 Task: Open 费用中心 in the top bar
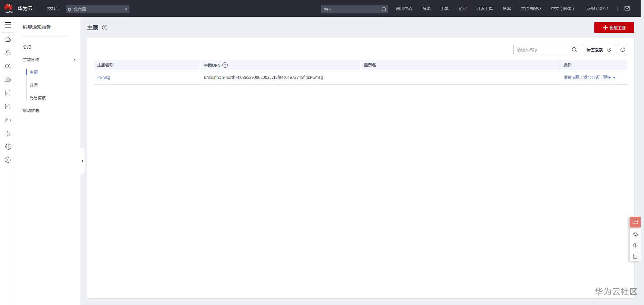coord(404,9)
